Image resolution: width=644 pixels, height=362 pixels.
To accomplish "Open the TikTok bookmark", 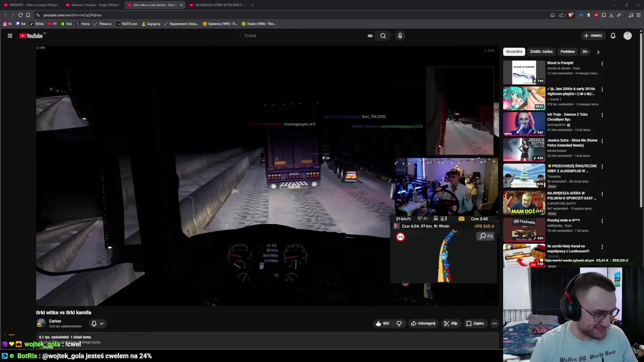I will 37,24.
